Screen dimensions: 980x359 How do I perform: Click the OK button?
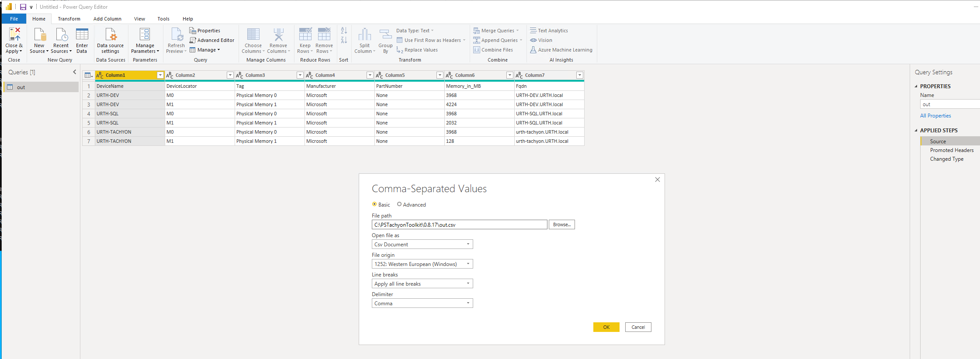[606, 327]
